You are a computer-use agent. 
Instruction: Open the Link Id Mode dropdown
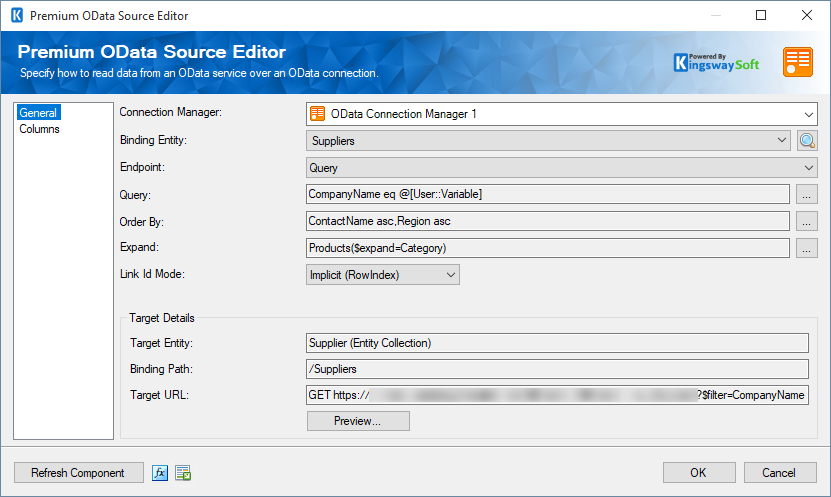click(x=383, y=275)
